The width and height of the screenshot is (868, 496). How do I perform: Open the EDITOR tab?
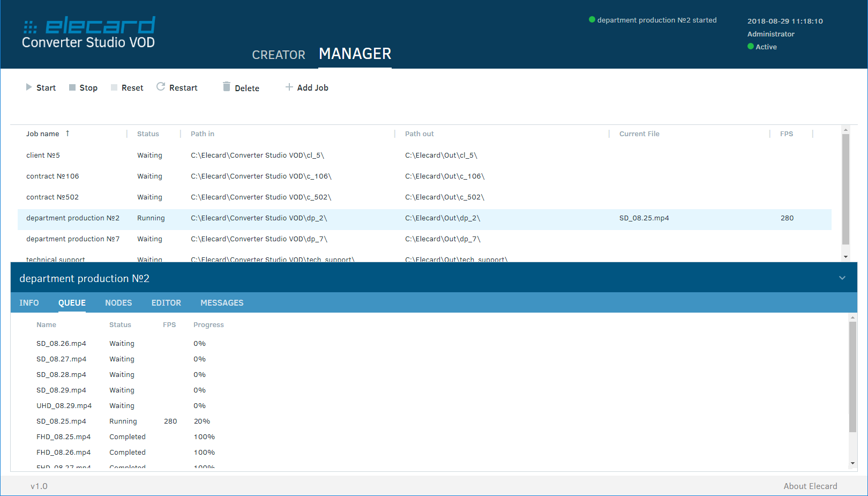pos(166,303)
